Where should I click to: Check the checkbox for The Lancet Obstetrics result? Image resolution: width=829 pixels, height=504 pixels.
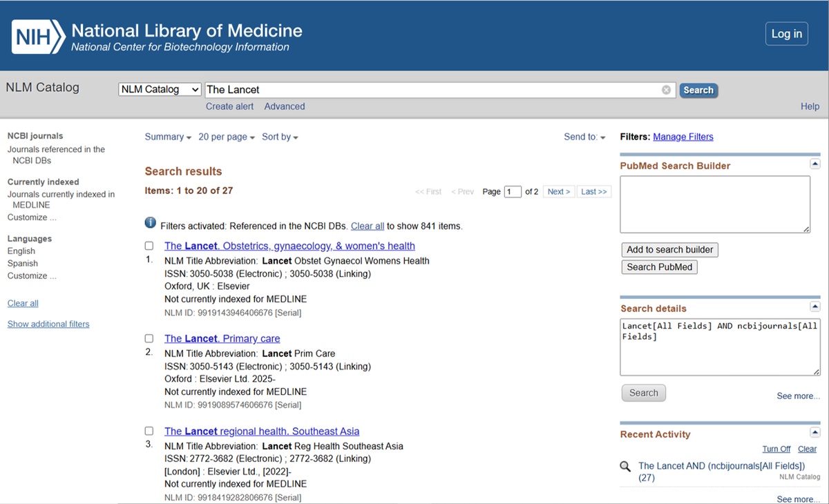tap(149, 245)
